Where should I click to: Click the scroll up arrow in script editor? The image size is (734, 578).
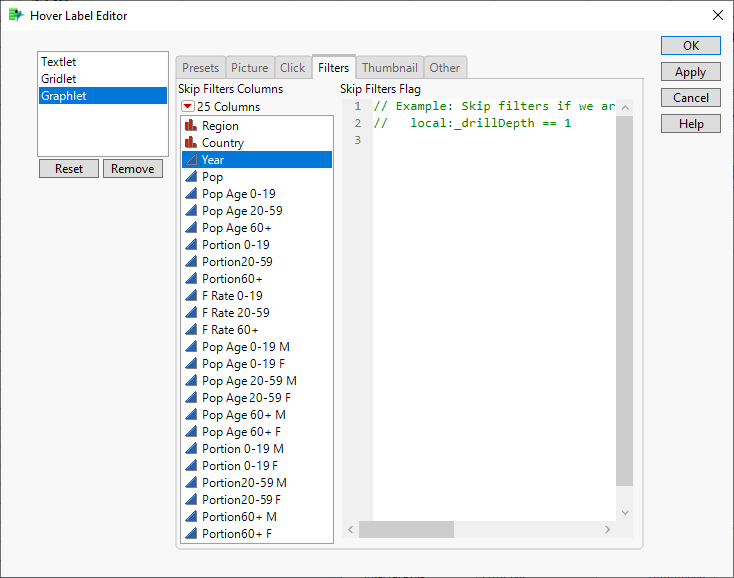click(624, 107)
